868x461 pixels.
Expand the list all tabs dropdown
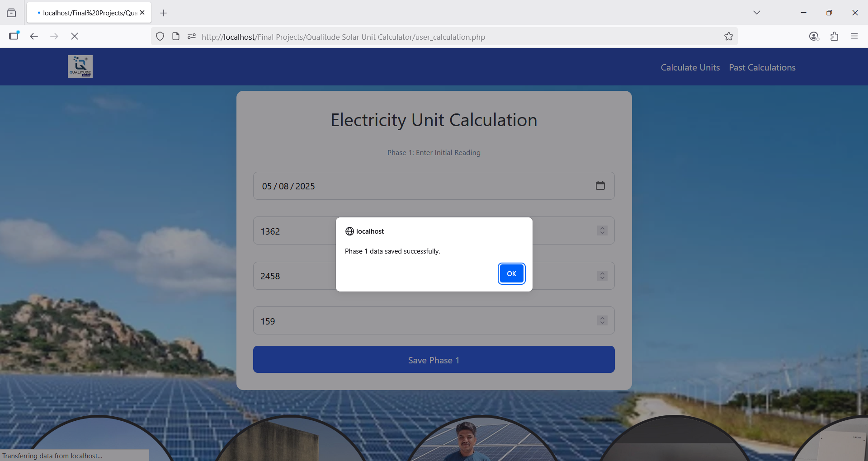pos(756,13)
